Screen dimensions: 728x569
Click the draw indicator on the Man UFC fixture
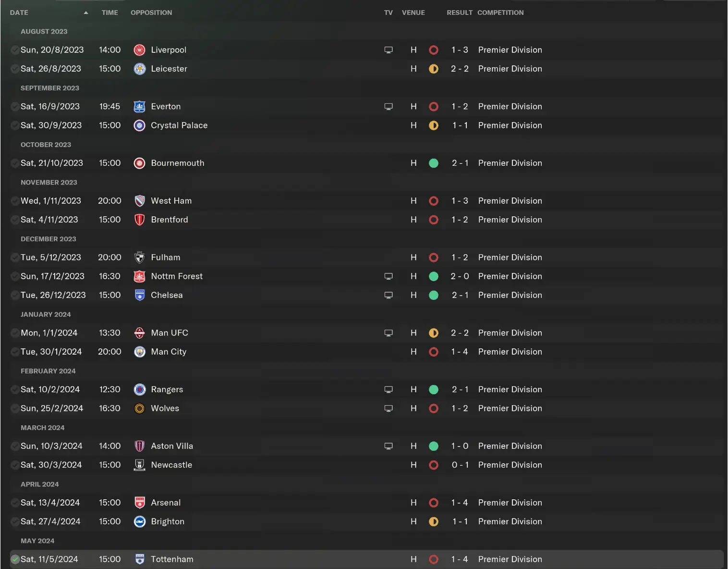pyautogui.click(x=434, y=332)
